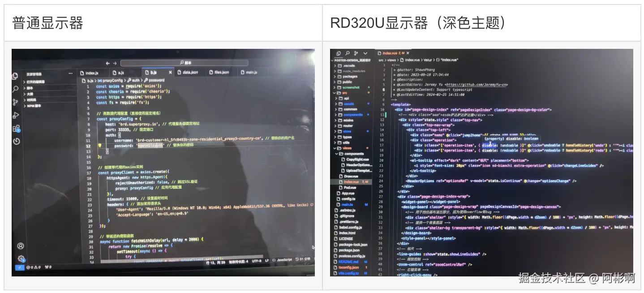
Task: Open Extensions icon with badge in left monitor
Action: [17, 129]
